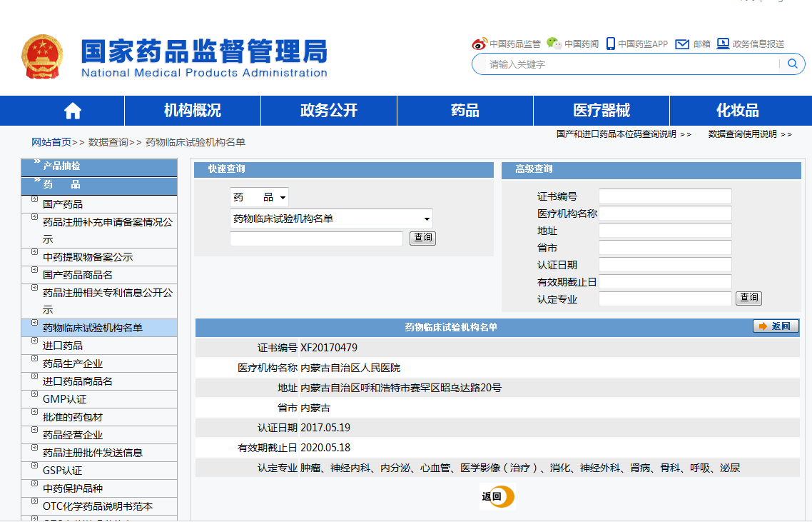Viewport: 812px width, 522px height.
Task: Select 进口药品 in sidebar
Action: [x=63, y=346]
